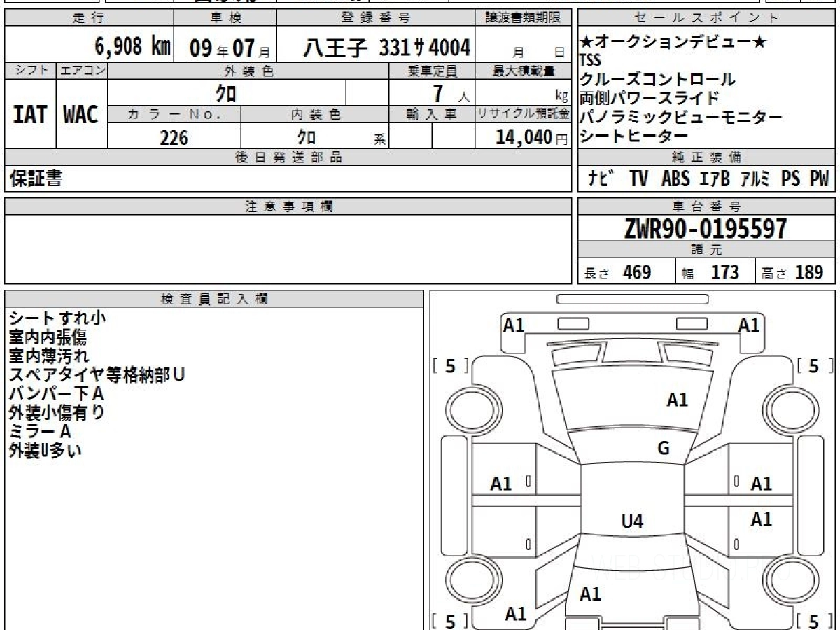The width and height of the screenshot is (840, 630).
Task: Select the 内装色 header cell
Action: (316, 114)
